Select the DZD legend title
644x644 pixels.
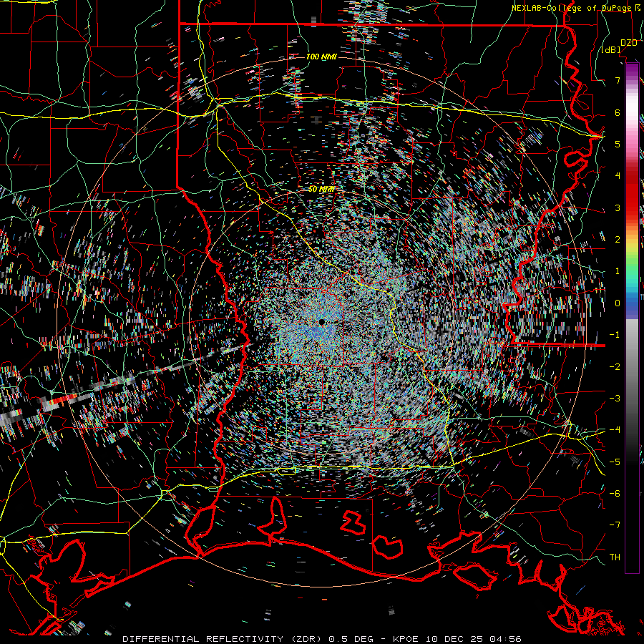coord(628,43)
